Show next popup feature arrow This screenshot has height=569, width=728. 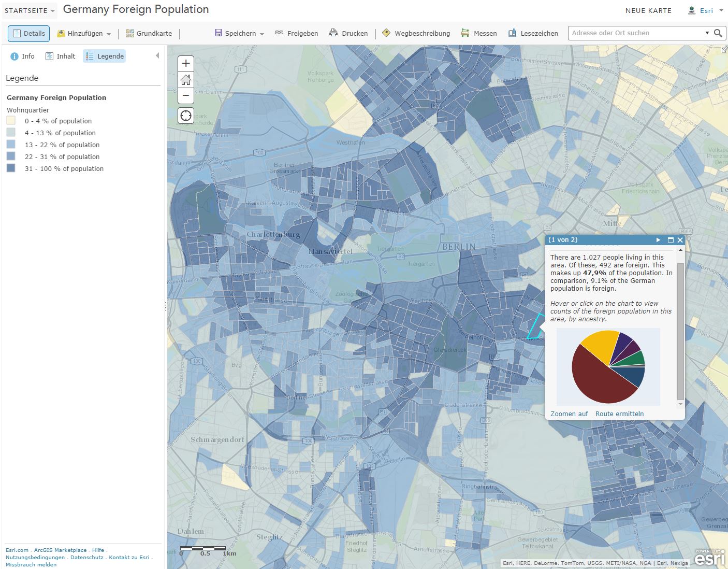click(x=658, y=240)
